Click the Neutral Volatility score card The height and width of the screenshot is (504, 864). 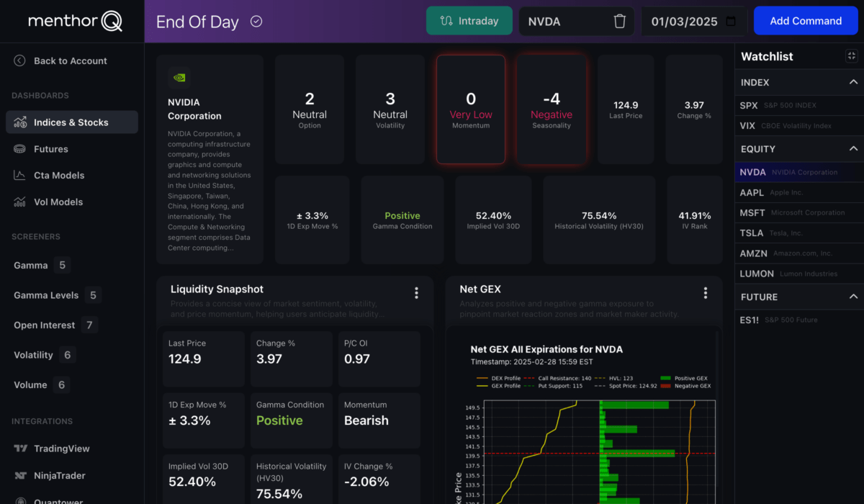click(390, 109)
